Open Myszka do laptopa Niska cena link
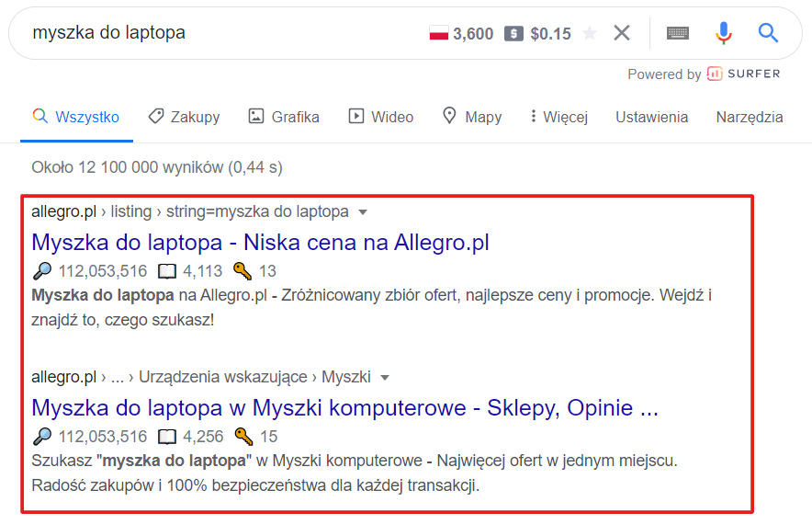The width and height of the screenshot is (812, 524). [x=261, y=242]
